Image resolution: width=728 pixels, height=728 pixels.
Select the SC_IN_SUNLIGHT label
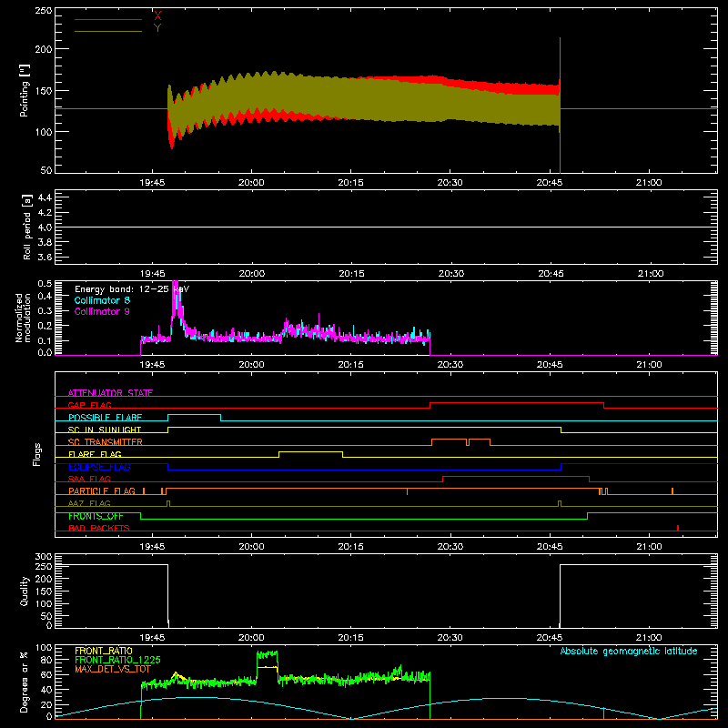pyautogui.click(x=105, y=430)
